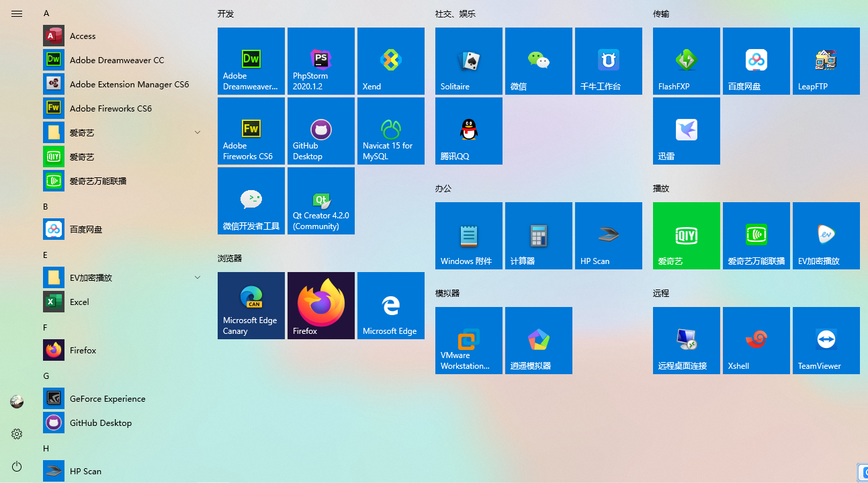
Task: Launch the TeamViewer tile
Action: 826,341
